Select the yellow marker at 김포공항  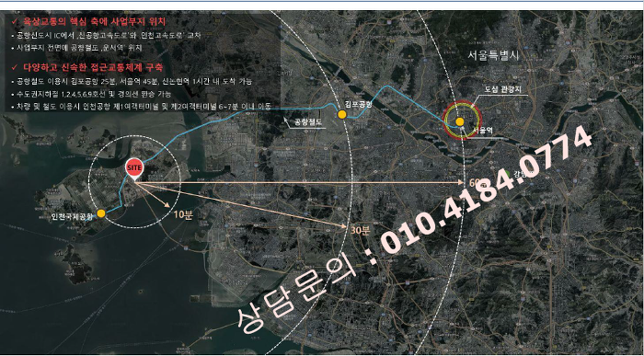tap(341, 115)
